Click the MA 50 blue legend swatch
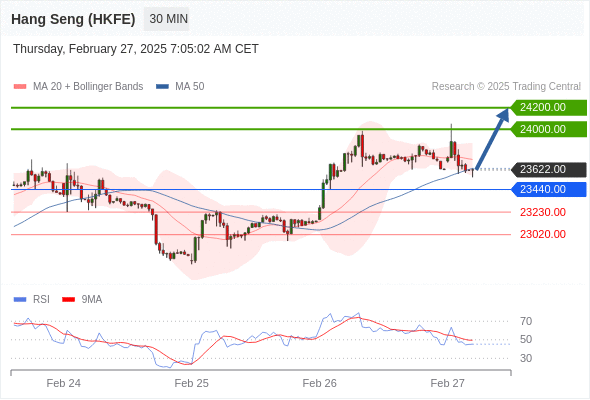 (x=162, y=87)
